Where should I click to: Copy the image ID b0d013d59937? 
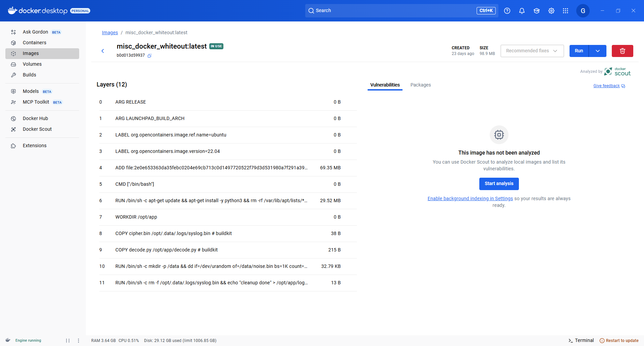click(150, 56)
